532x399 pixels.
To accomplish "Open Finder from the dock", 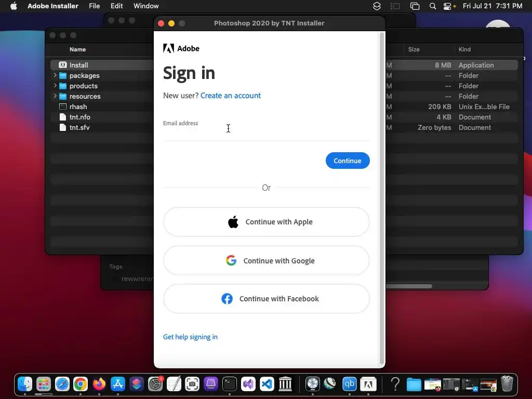I will 25,384.
